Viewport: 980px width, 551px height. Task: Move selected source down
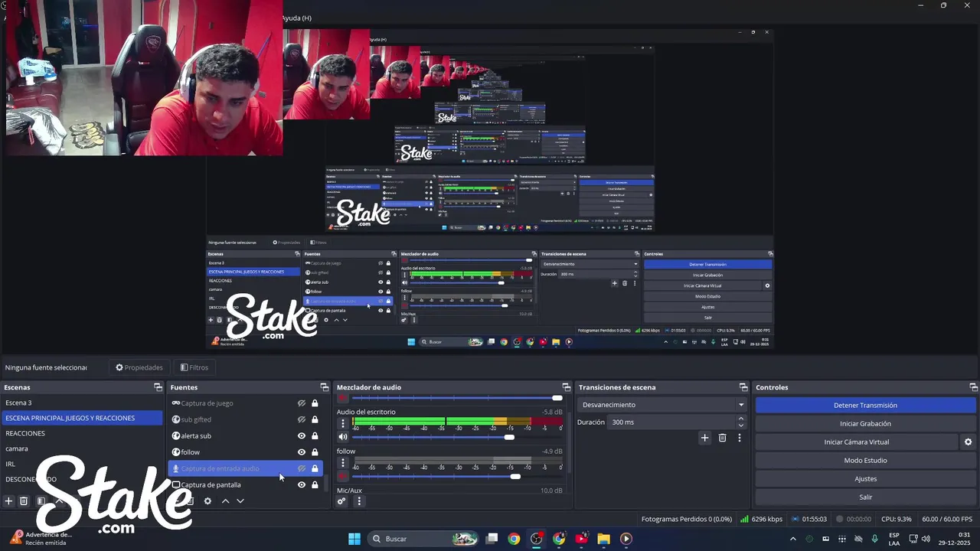coord(240,501)
